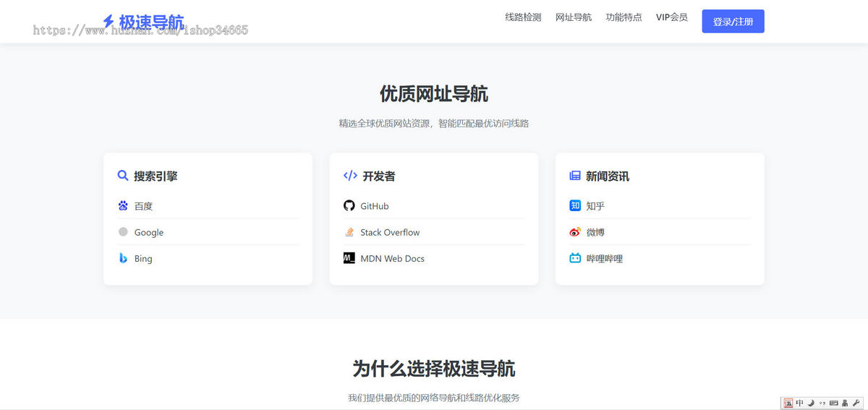Open the 知乎 link
This screenshot has width=868, height=410.
(595, 206)
